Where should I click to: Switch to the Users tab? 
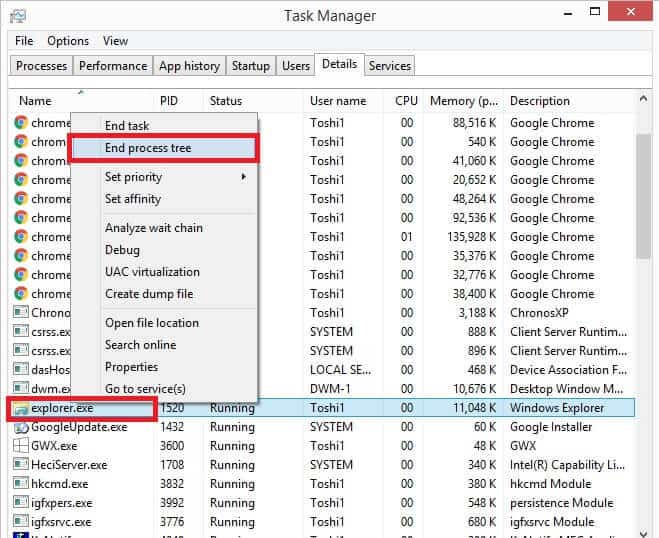point(296,66)
